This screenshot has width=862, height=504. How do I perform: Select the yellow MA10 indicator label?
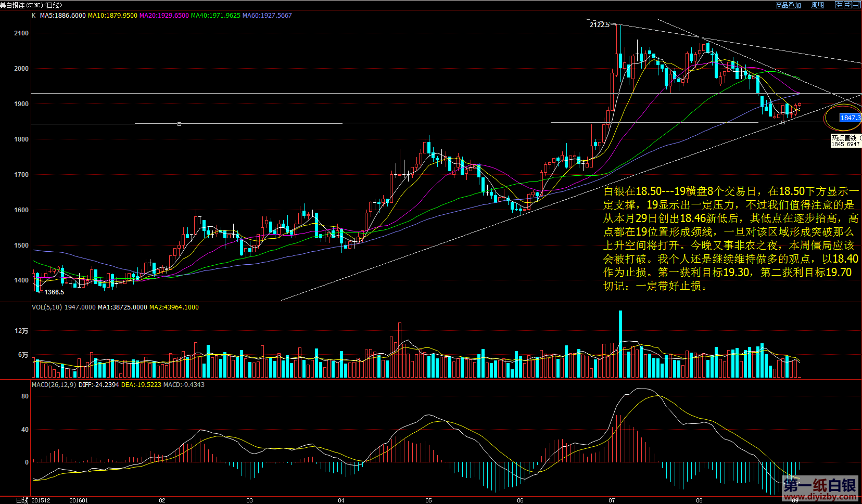point(112,16)
